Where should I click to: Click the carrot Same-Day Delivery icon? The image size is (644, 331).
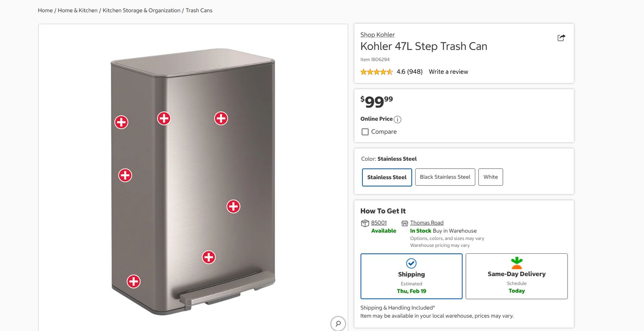[516, 262]
